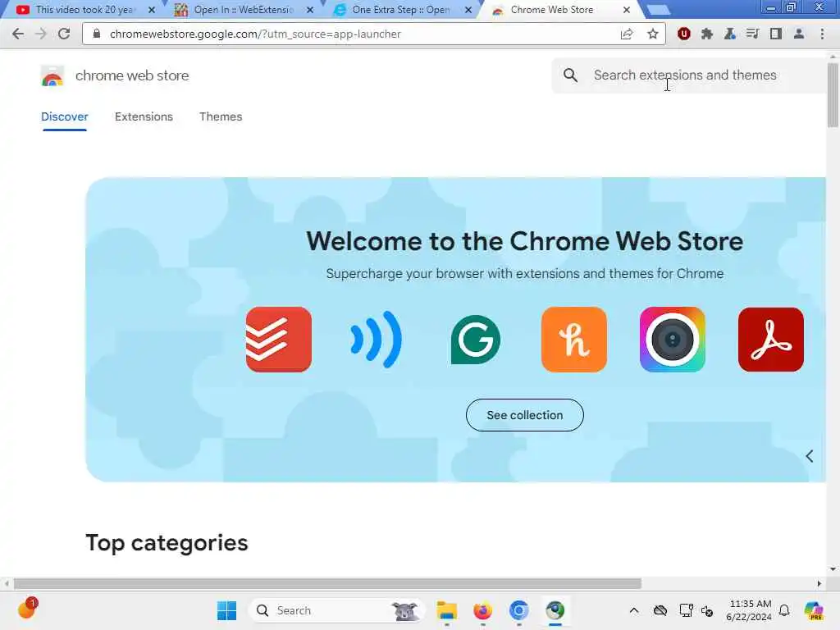Open the Chrome three-dot menu

822,34
